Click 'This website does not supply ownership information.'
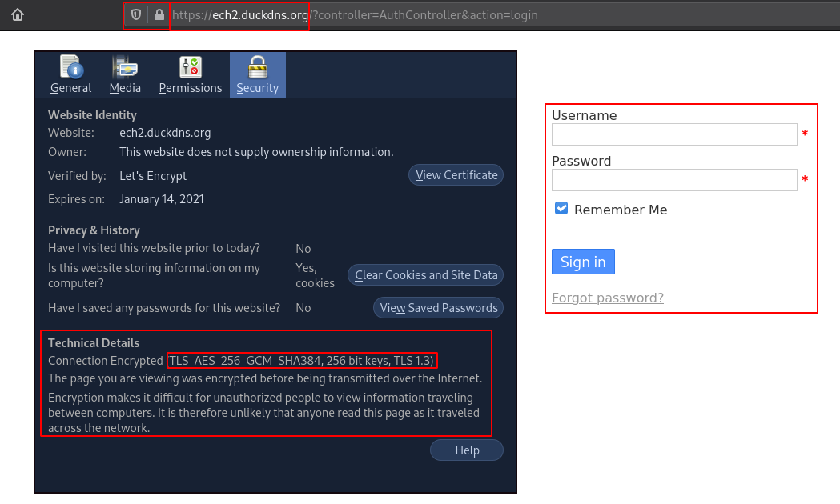840x504 pixels. coord(256,152)
